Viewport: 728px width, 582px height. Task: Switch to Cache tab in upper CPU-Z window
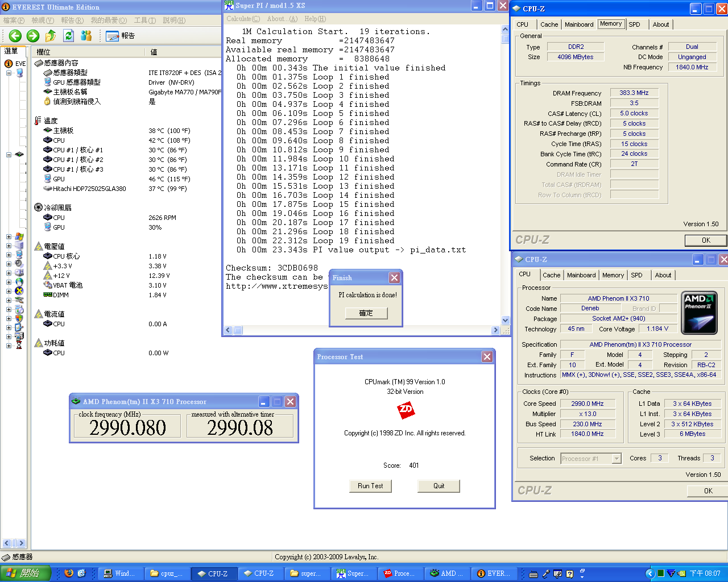coord(549,24)
